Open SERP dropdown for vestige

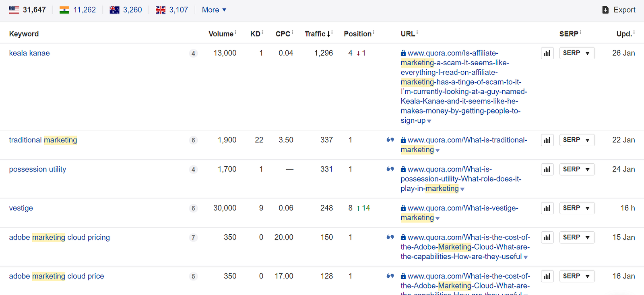577,208
